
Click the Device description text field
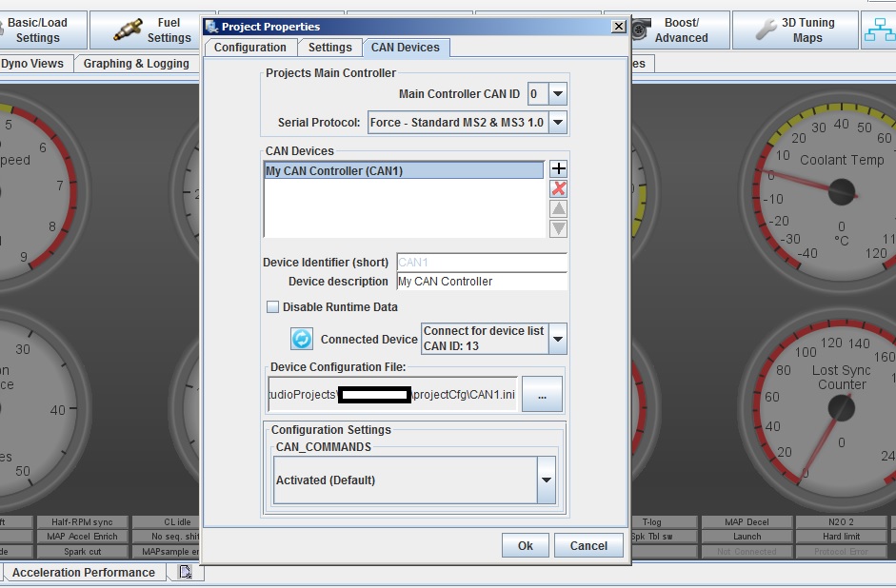[x=480, y=282]
